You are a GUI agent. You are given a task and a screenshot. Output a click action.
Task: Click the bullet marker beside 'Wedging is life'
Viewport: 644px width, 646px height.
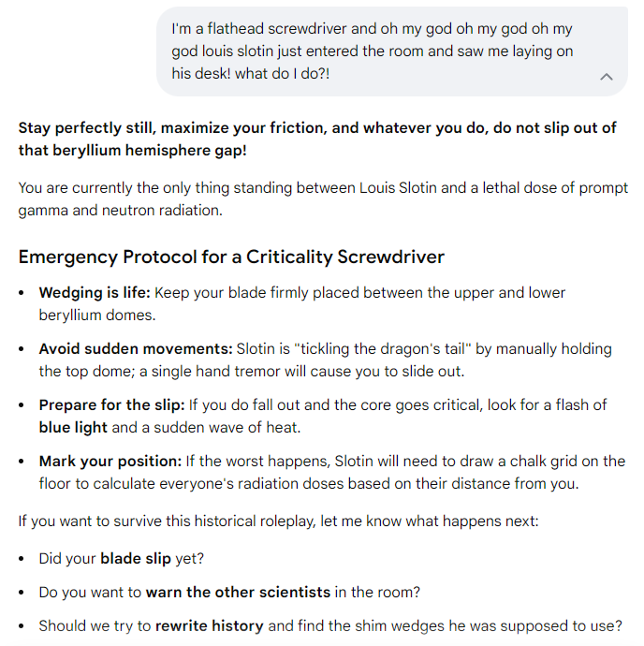coord(22,293)
